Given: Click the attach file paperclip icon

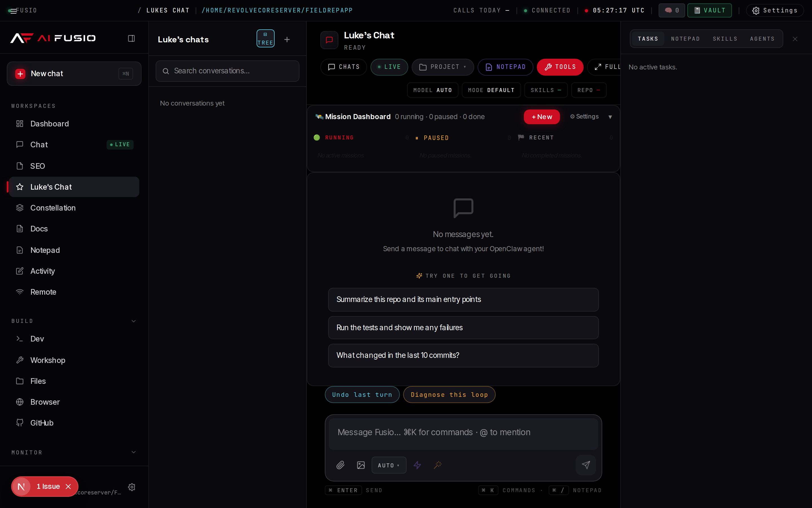Looking at the screenshot, I should tap(340, 465).
